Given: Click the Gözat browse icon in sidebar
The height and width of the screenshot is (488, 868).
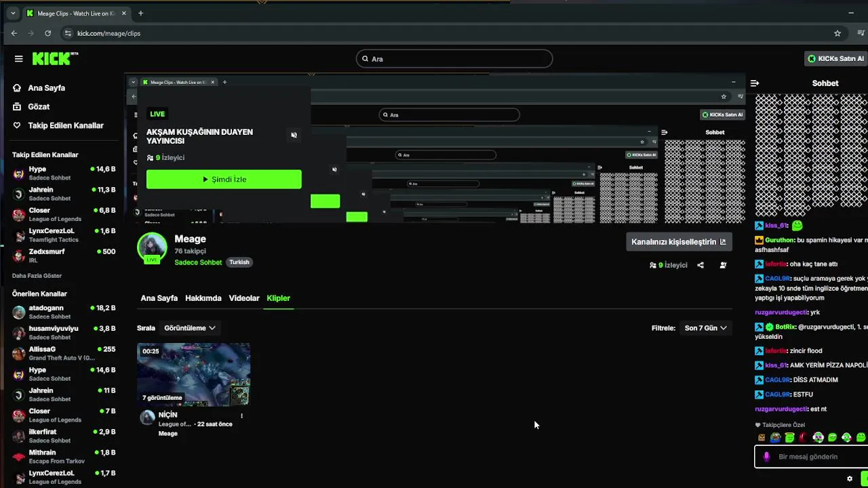Looking at the screenshot, I should tap(17, 106).
